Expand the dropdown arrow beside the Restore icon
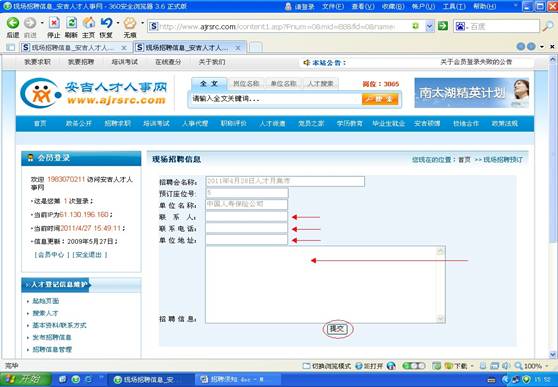 click(x=118, y=23)
